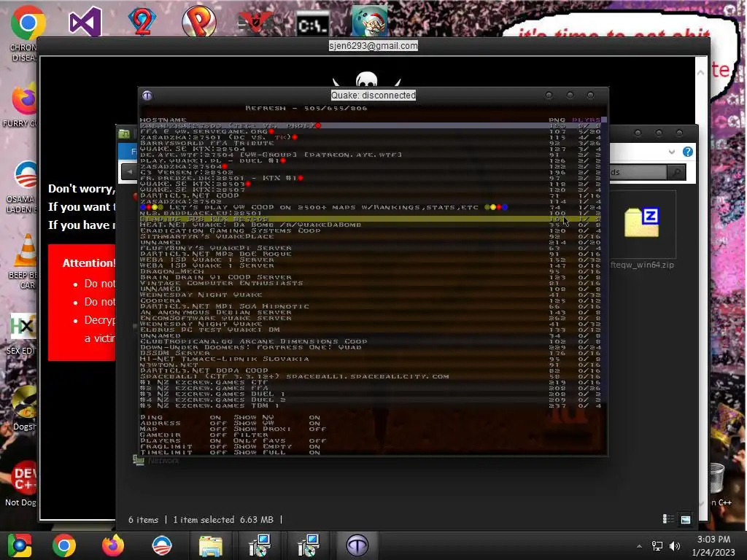Switch to the Quake taskbar button
This screenshot has width=747, height=560.
[x=357, y=545]
